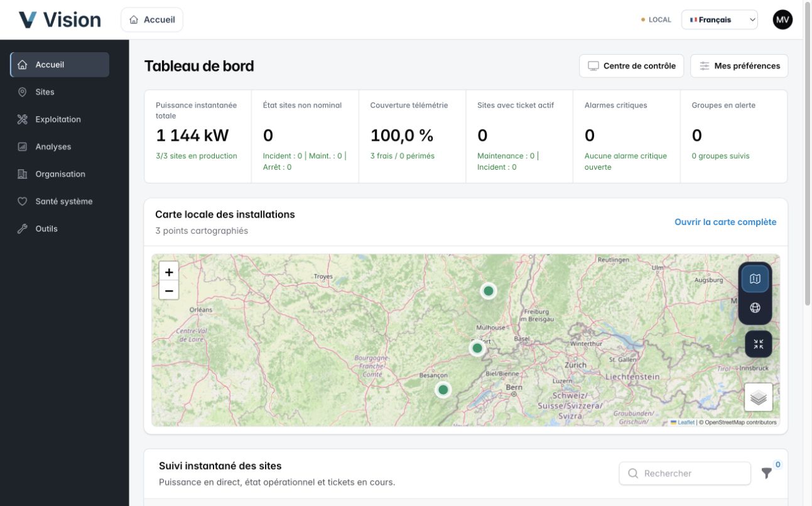The image size is (812, 506).
Task: Open the map layers selector
Action: click(x=759, y=397)
